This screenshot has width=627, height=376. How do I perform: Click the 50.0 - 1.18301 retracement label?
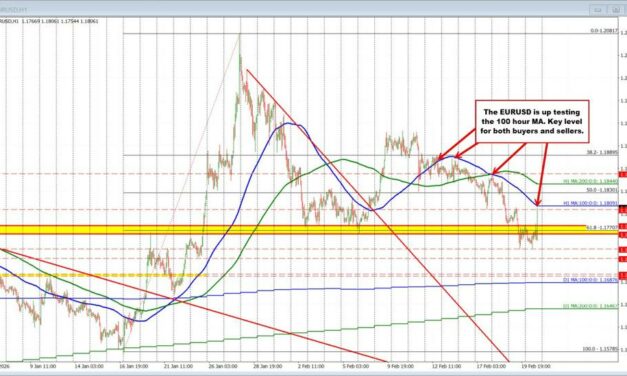pos(602,190)
